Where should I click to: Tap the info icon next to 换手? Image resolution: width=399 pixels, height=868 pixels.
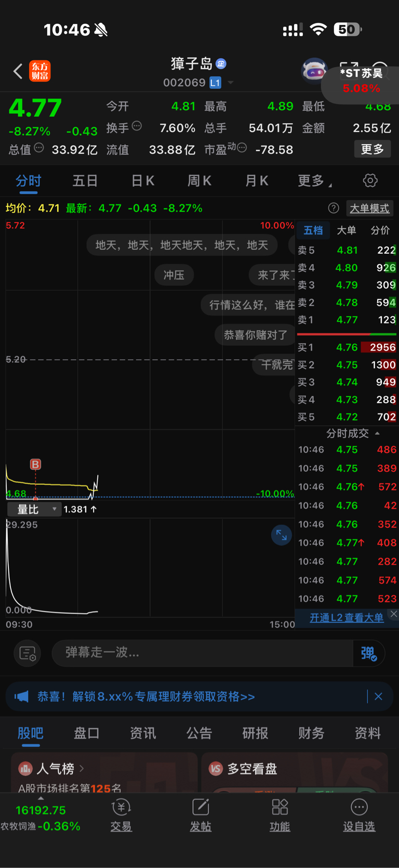(137, 125)
